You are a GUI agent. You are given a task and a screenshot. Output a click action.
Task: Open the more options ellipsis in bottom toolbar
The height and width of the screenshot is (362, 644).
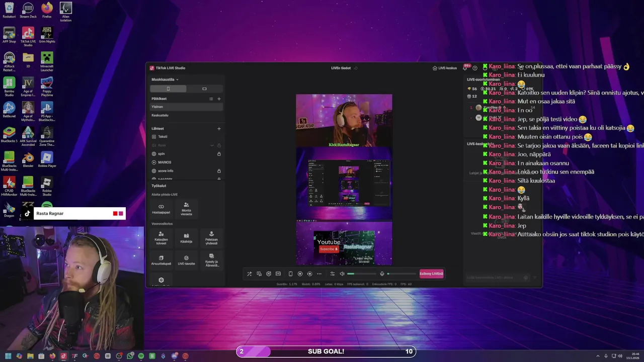[x=319, y=274]
